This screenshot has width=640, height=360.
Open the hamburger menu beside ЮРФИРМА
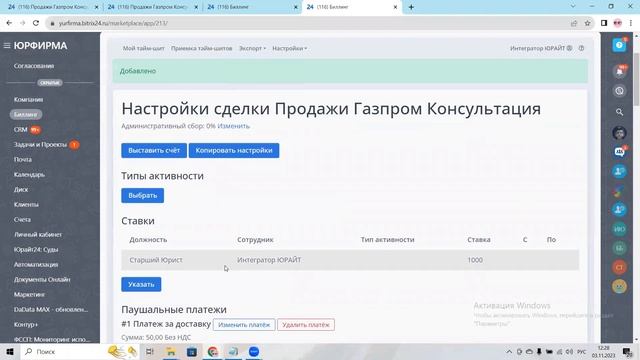coord(7,46)
